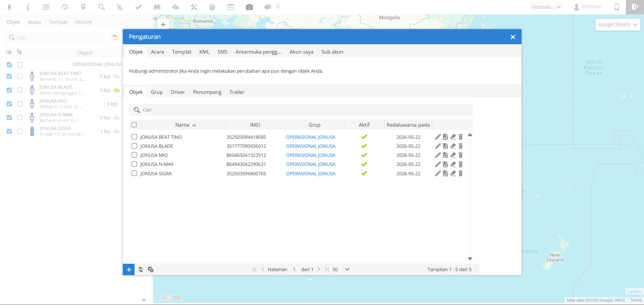
Task: Open OPERASIONAL JONUSA link for JONUSA SIGRA
Action: point(311,174)
